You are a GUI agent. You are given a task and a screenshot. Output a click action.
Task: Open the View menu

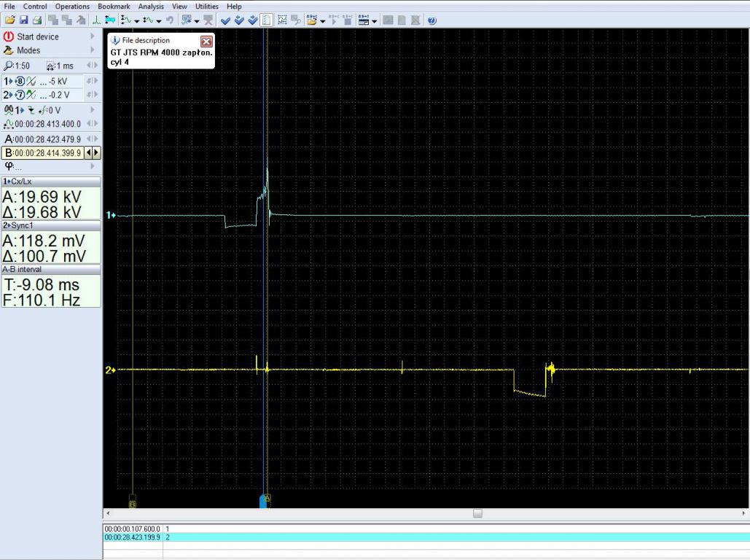pyautogui.click(x=179, y=7)
